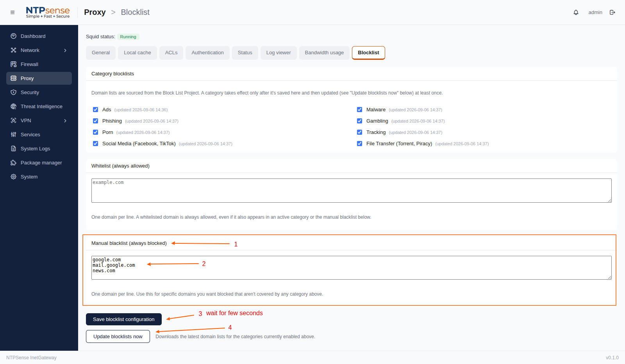
Task: Go to the Status tab
Action: point(245,53)
